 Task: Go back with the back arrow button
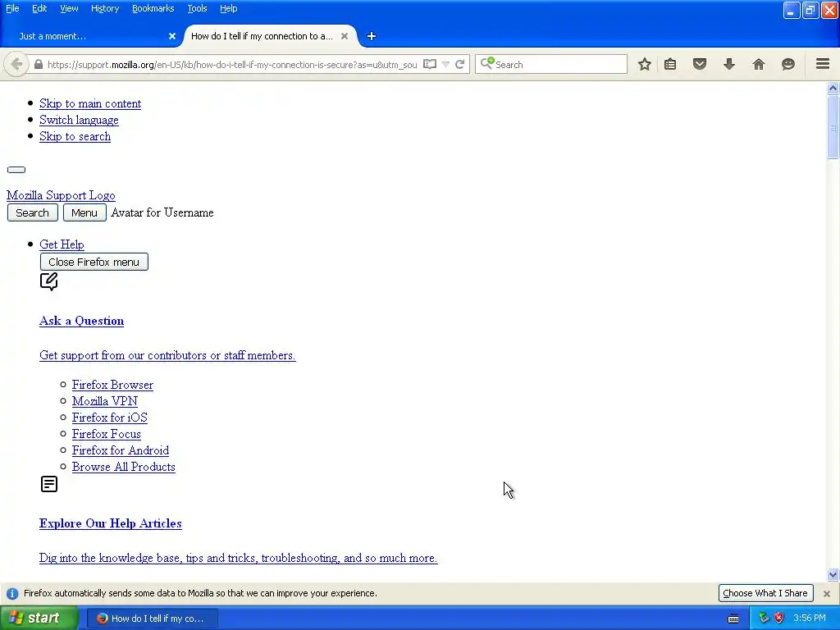[x=16, y=64]
